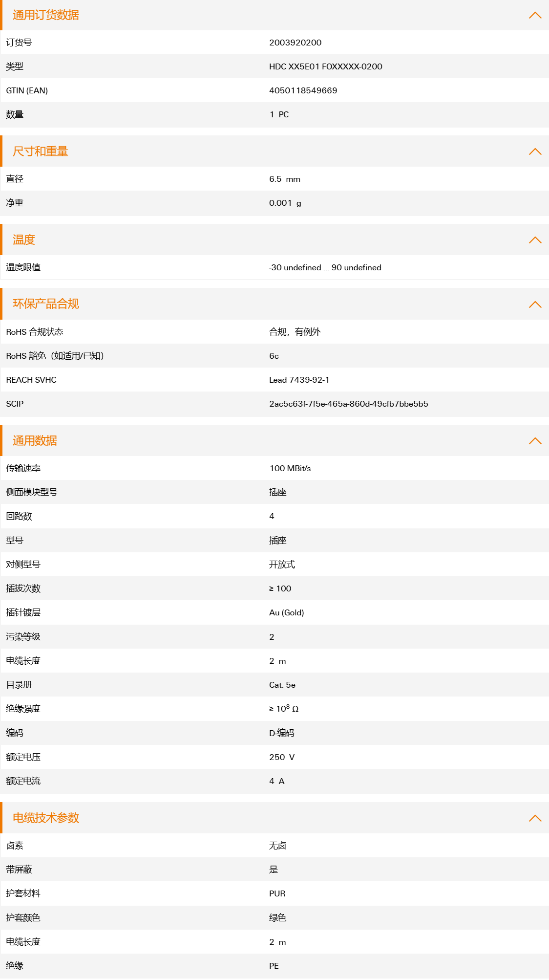Click 对侧型号 value 开放式
This screenshot has height=980, width=549.
pos(282,565)
